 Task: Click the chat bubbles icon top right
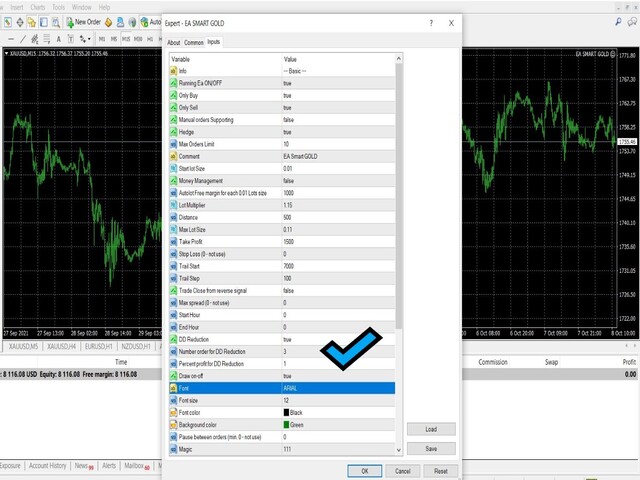[633, 22]
